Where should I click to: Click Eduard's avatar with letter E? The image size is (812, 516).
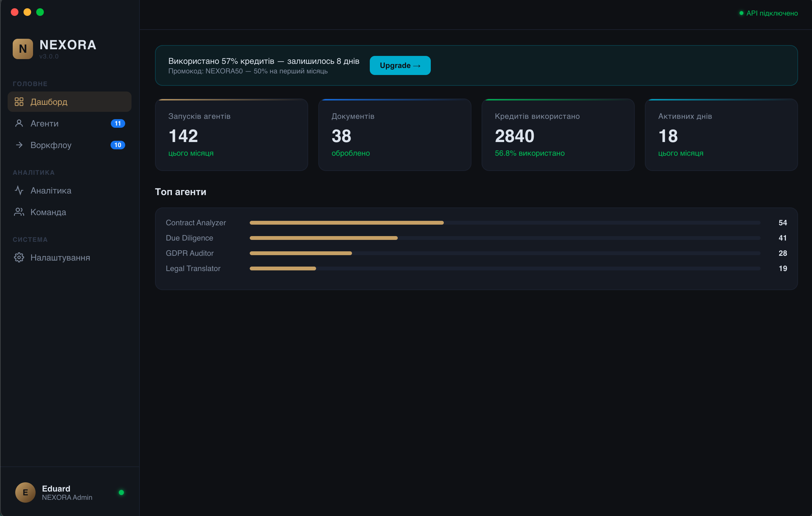pyautogui.click(x=25, y=492)
